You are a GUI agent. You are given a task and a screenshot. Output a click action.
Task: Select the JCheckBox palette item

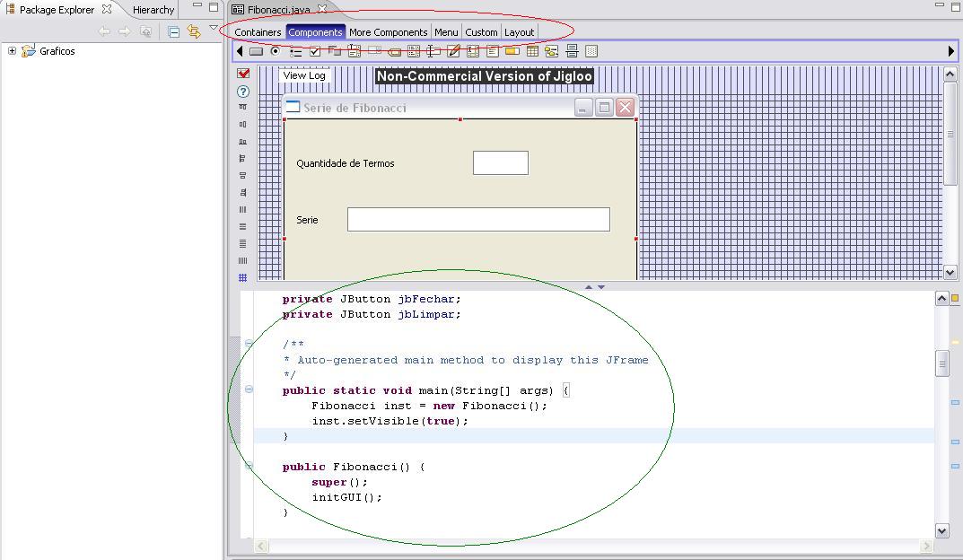[x=315, y=52]
